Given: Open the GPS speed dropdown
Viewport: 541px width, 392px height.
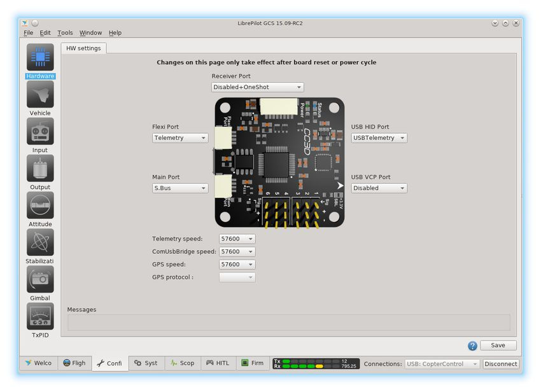Looking at the screenshot, I should [x=237, y=264].
